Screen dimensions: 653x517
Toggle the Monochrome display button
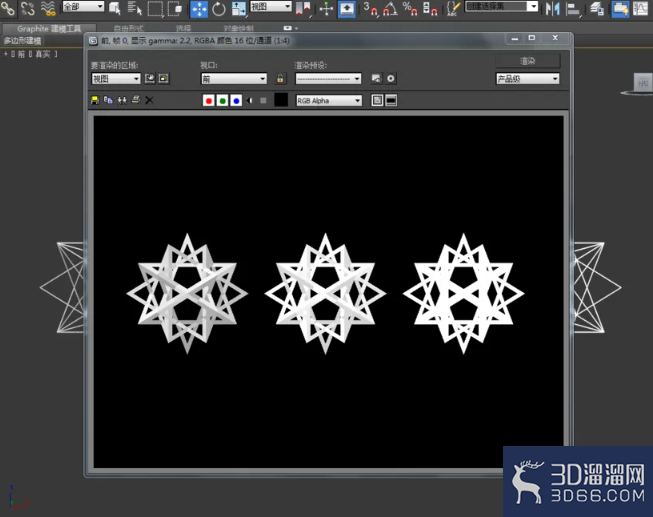tap(263, 101)
